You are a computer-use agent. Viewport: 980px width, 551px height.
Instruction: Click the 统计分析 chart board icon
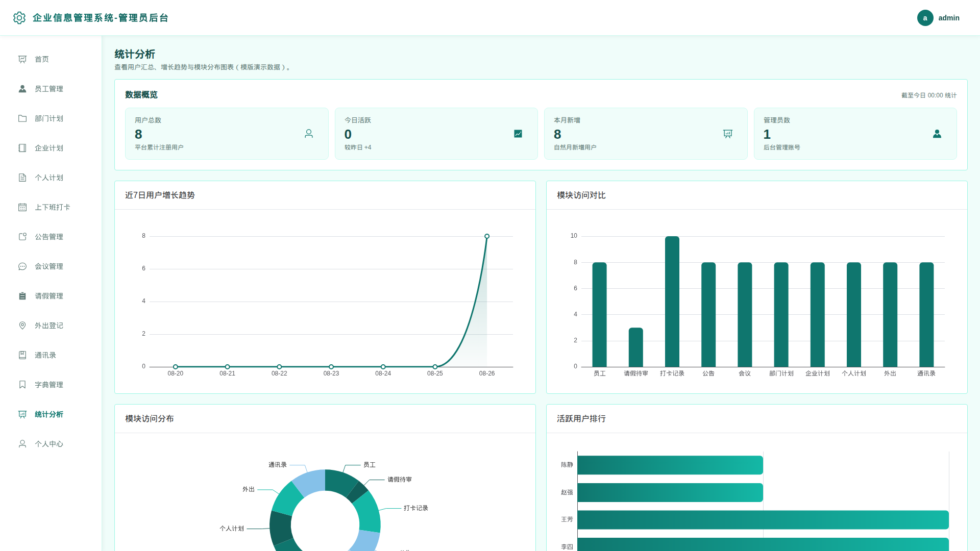[x=22, y=414]
